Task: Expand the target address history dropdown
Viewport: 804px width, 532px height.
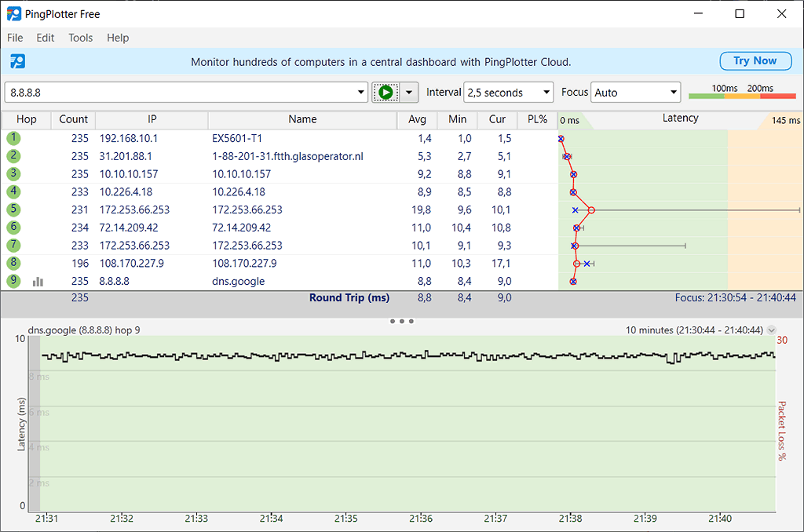Action: [x=361, y=93]
